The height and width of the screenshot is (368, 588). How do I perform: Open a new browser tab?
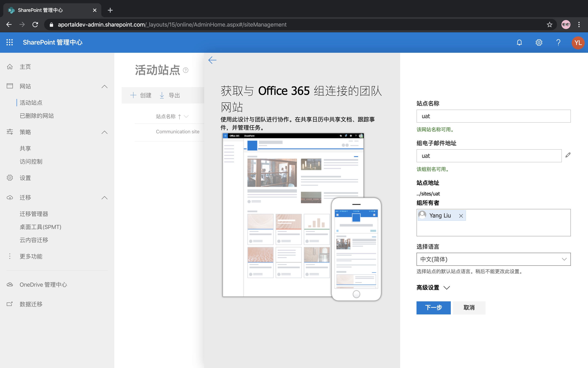coord(110,10)
